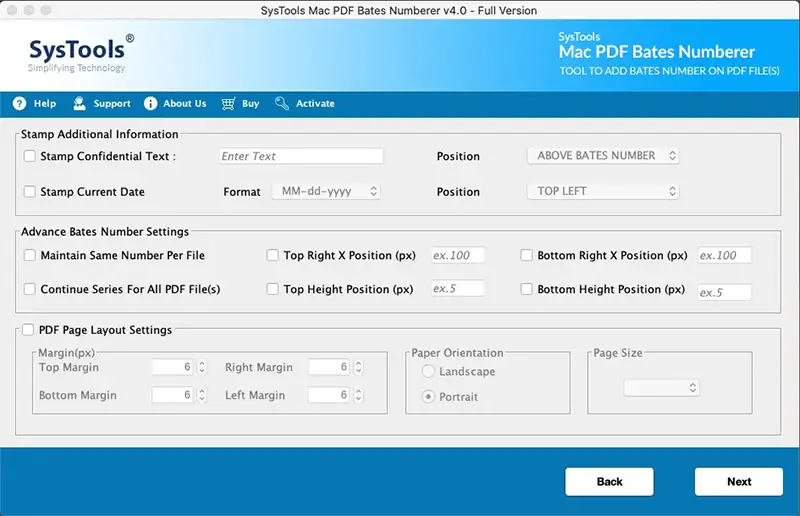
Task: Click the Left Margin value field
Action: pos(330,395)
